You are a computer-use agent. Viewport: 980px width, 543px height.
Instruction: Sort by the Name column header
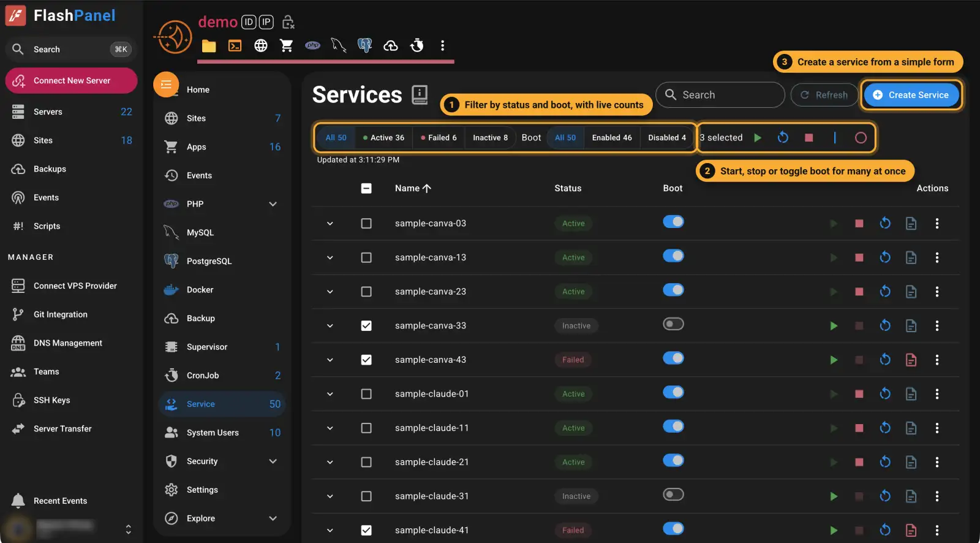click(x=413, y=188)
